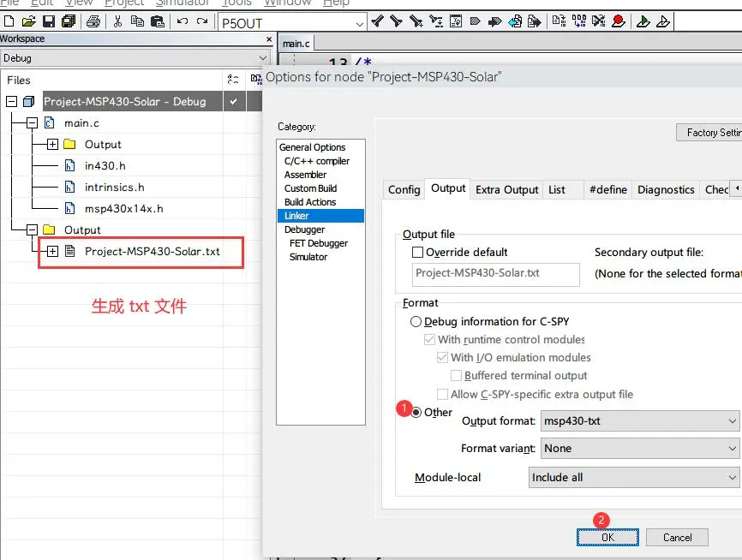742x560 pixels.
Task: Enable the Override default checkbox
Action: [417, 253]
